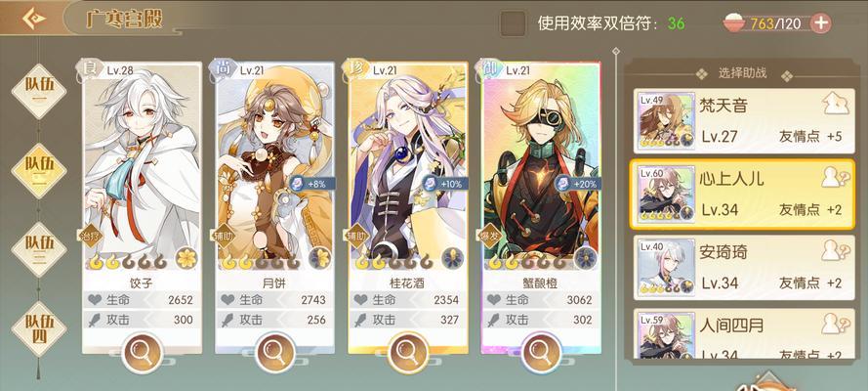Choose 安琦琦 as assist
This screenshot has width=868, height=391.
click(744, 268)
